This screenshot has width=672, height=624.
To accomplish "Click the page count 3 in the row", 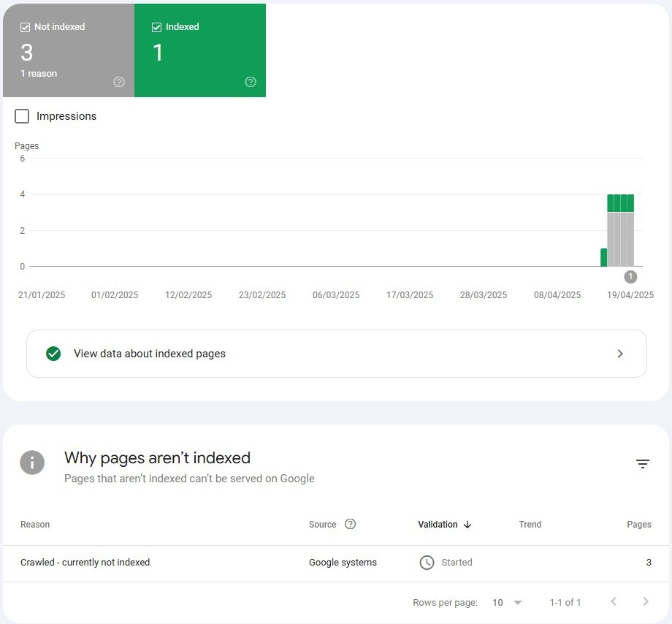I will (x=649, y=563).
